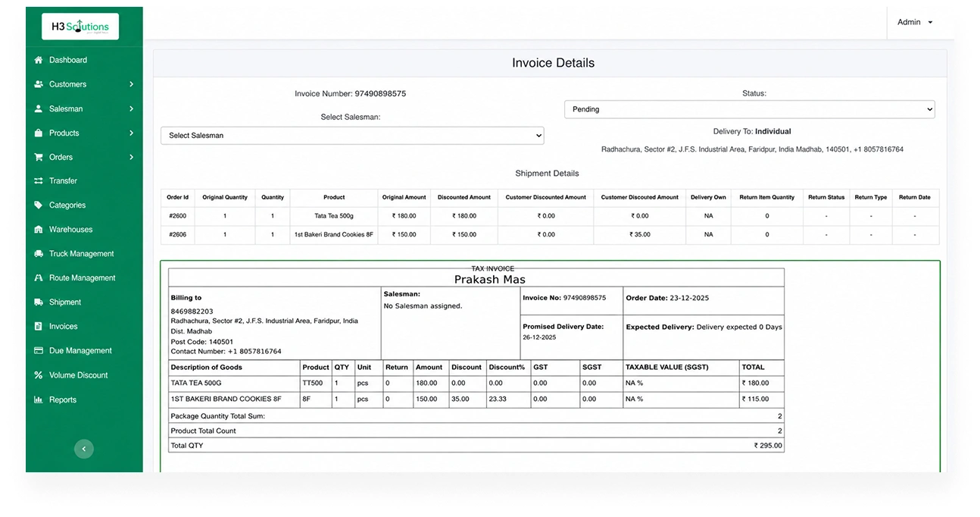
Task: Click the Package Quantity Total Sum row
Action: [x=476, y=416]
